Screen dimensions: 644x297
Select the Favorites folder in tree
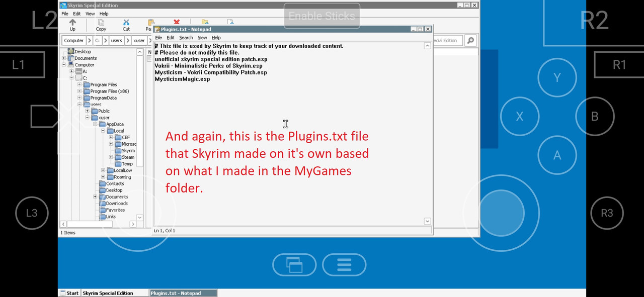pos(112,210)
